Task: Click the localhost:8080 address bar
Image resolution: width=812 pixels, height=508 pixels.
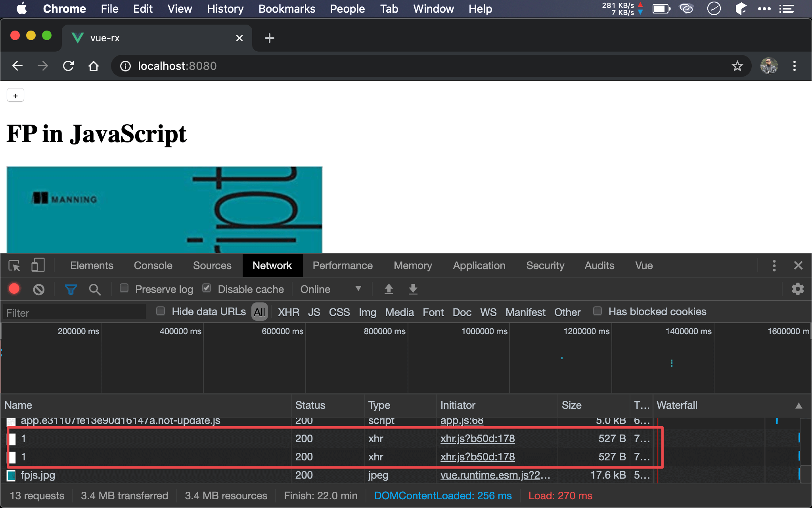Action: [431, 66]
